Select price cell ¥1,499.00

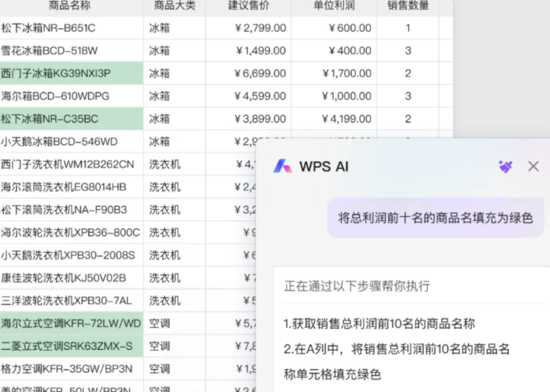(x=249, y=50)
